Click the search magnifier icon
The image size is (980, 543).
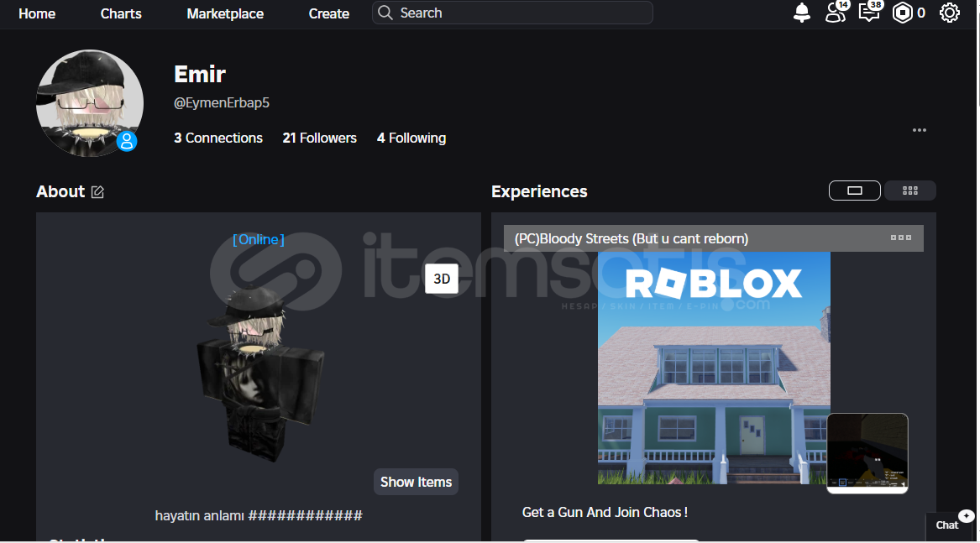(x=385, y=13)
